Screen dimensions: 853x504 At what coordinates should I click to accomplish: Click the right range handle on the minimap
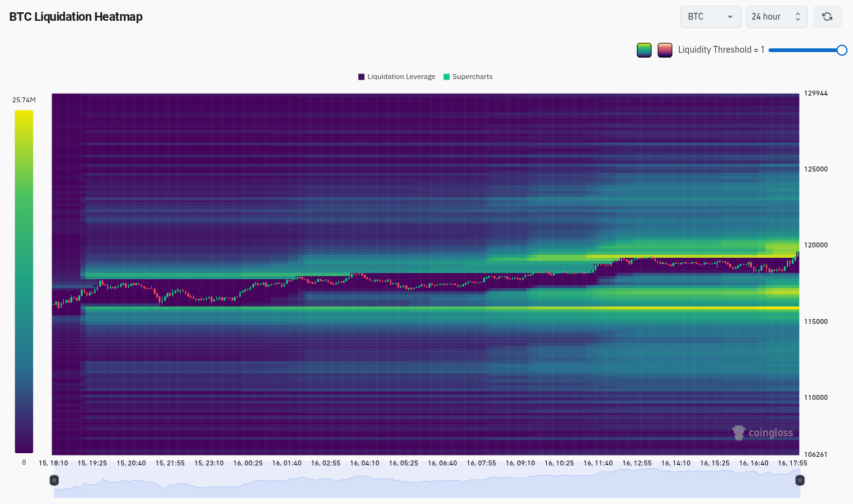(x=799, y=480)
